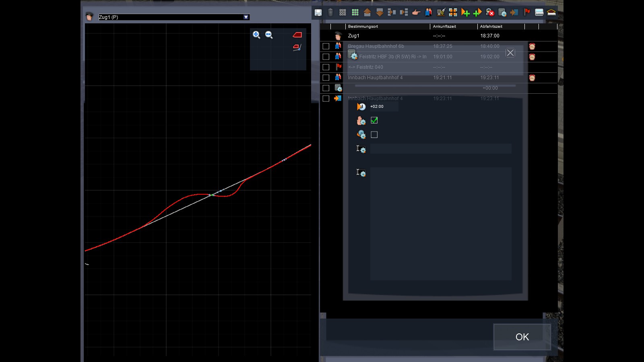644x362 pixels.
Task: Click the hand-with-gear icon in the popup
Action: (361, 120)
